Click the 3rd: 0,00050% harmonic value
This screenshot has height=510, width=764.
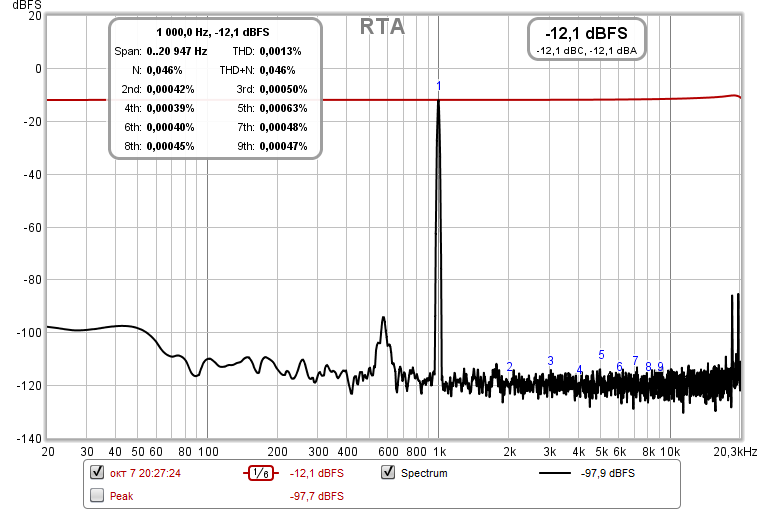tap(283, 89)
